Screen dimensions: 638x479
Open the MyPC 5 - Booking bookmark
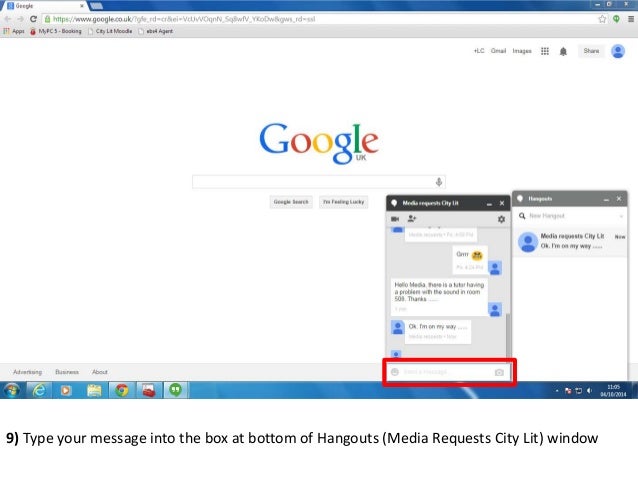click(x=56, y=31)
